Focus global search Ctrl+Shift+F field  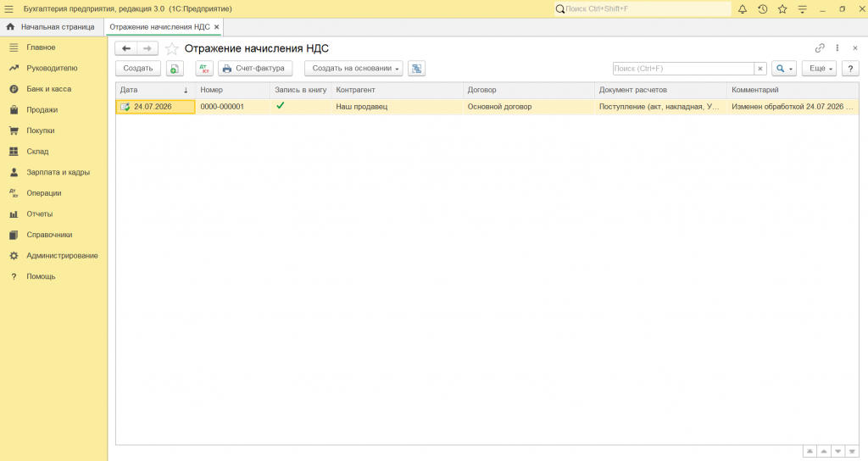(x=643, y=8)
